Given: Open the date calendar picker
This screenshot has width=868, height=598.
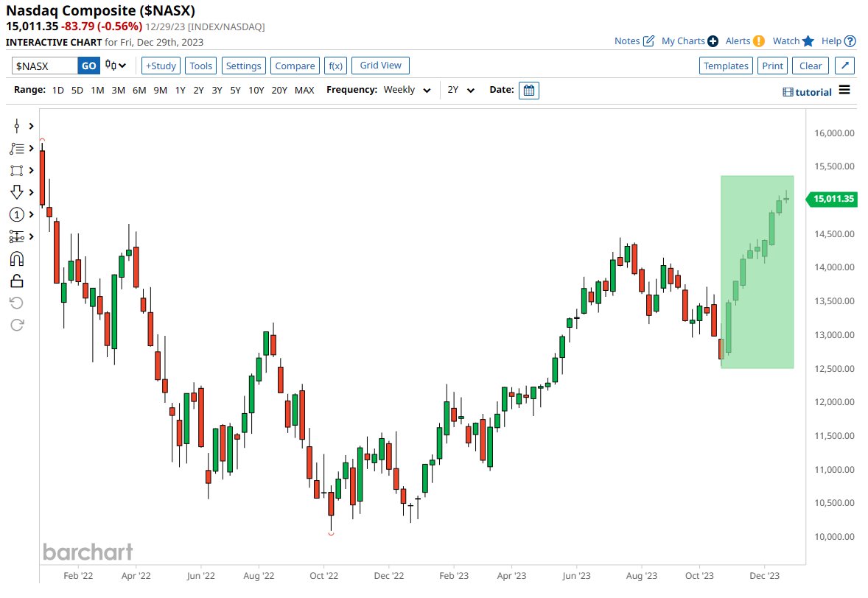Looking at the screenshot, I should click(x=528, y=90).
